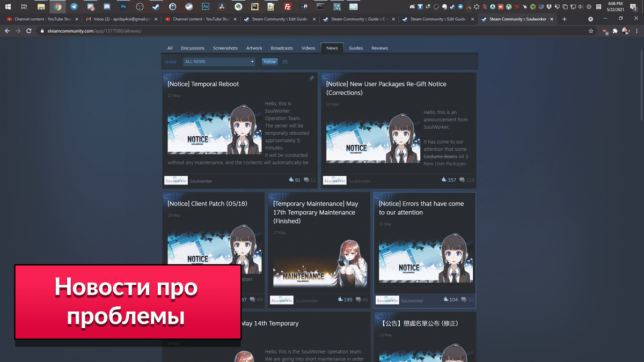Click the Follow button
Viewport: 644px width, 362px height.
coord(269,62)
